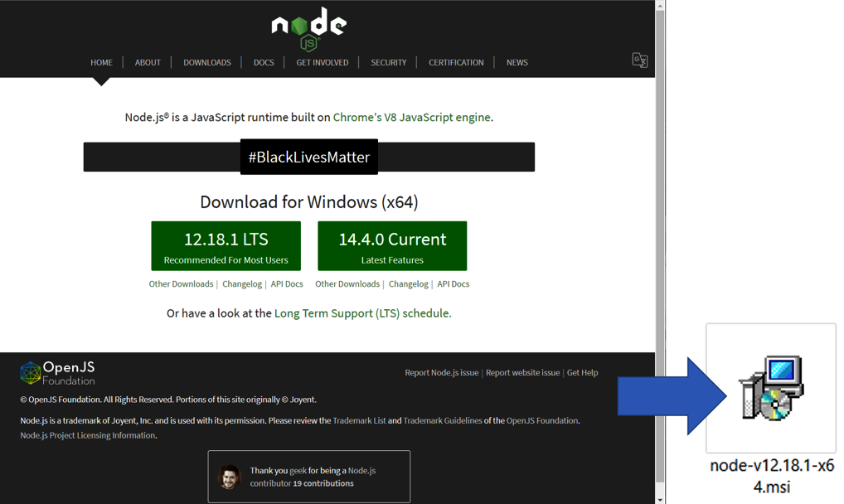Click the geek contributor name link

click(x=298, y=471)
